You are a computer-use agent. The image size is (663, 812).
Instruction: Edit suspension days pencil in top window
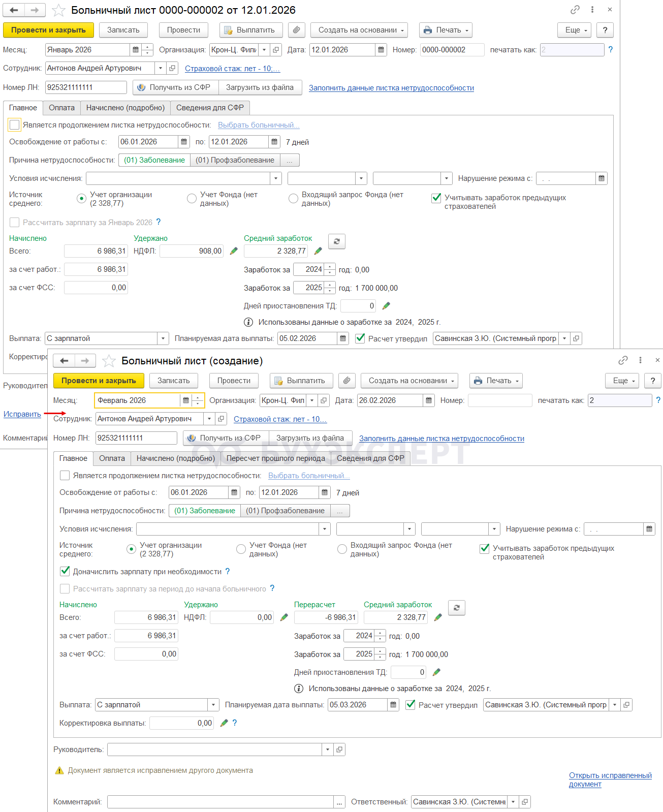click(x=386, y=306)
